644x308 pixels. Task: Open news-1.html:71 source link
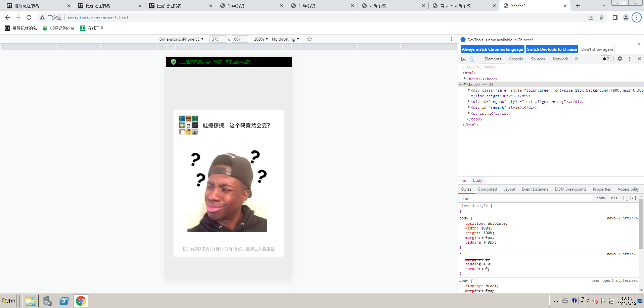point(622,254)
